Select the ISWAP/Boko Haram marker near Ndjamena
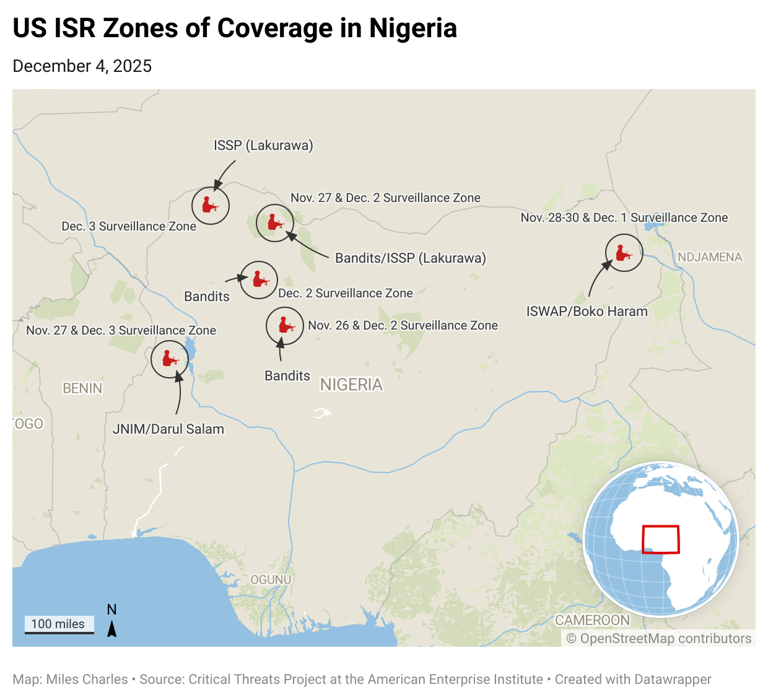The height and width of the screenshot is (700, 768). tap(624, 253)
